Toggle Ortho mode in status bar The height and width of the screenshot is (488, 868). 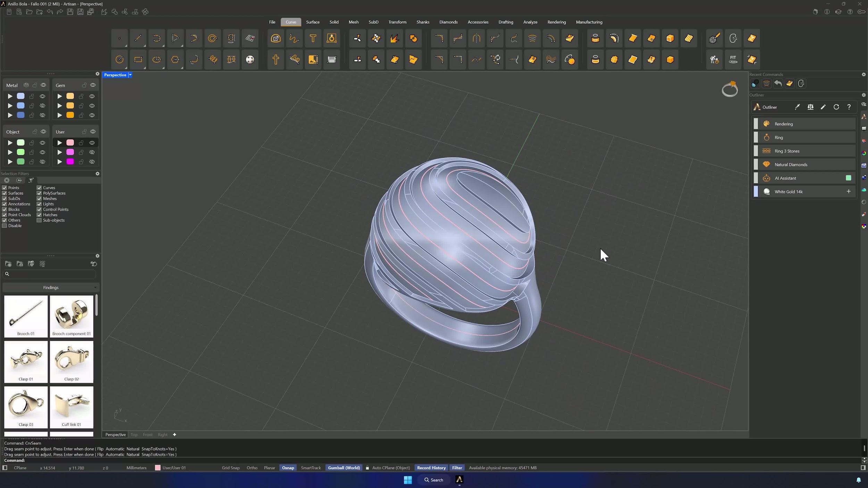(252, 468)
